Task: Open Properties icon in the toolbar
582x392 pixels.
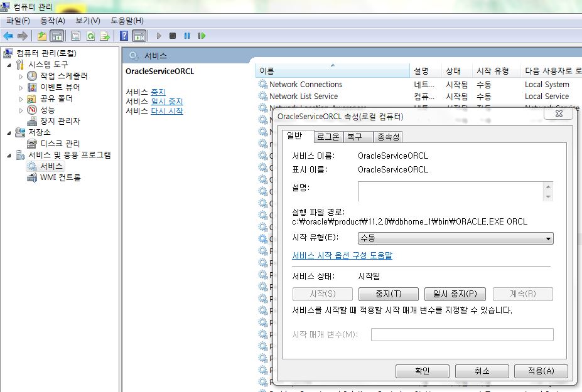Action: point(75,36)
